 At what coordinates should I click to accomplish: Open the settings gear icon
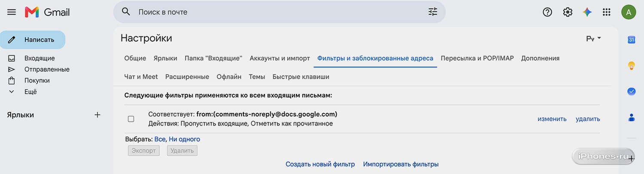tap(568, 12)
